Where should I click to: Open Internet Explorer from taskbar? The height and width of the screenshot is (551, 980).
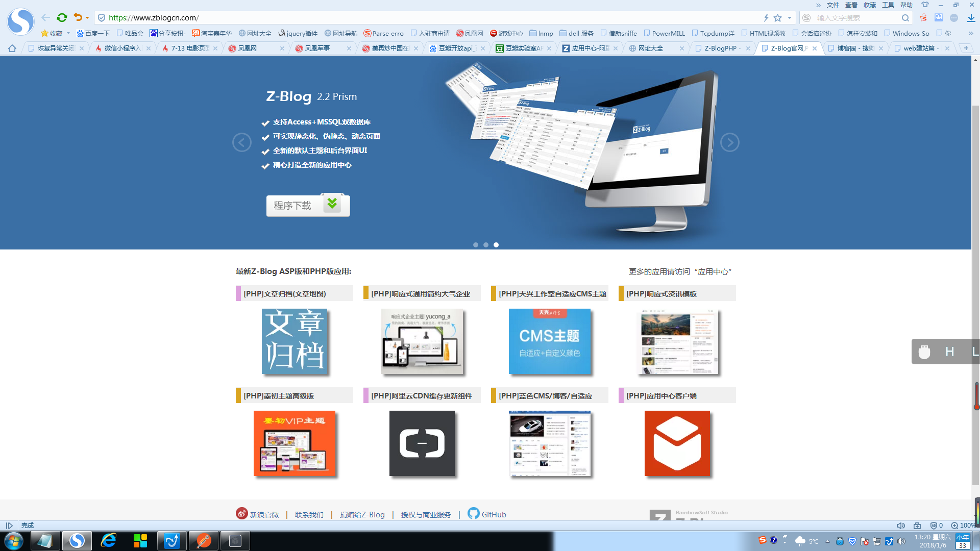108,541
